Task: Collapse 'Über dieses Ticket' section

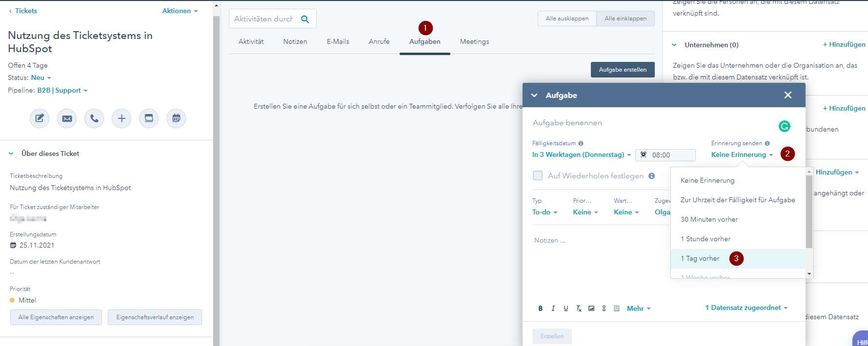Action: click(11, 154)
